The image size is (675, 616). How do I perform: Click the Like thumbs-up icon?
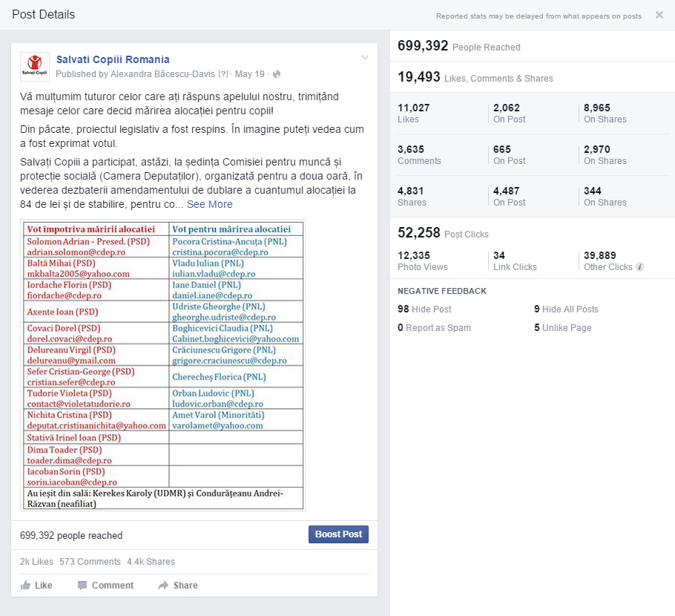click(25, 586)
